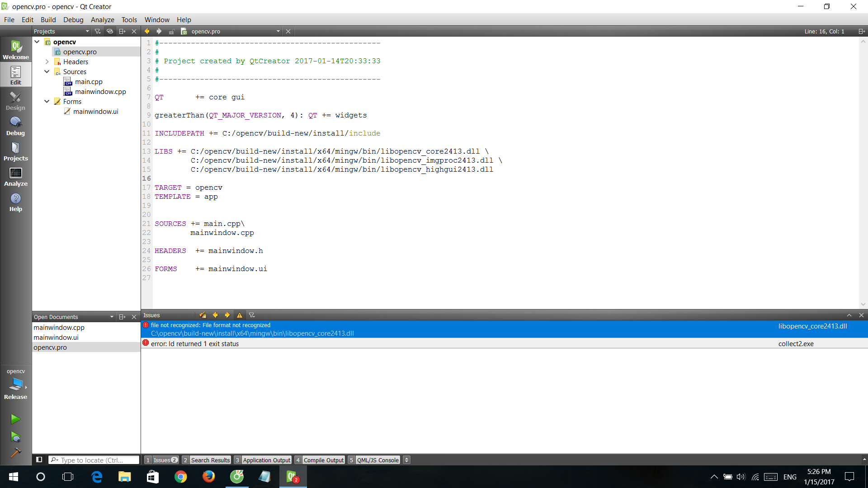This screenshot has width=868, height=488.
Task: Toggle showing warnings in Issues
Action: point(240,315)
